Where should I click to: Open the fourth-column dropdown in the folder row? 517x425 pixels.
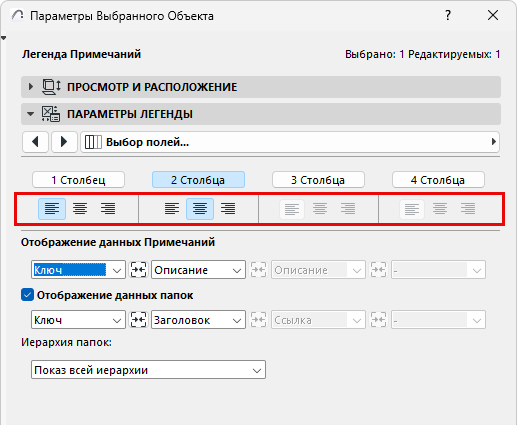tap(438, 320)
